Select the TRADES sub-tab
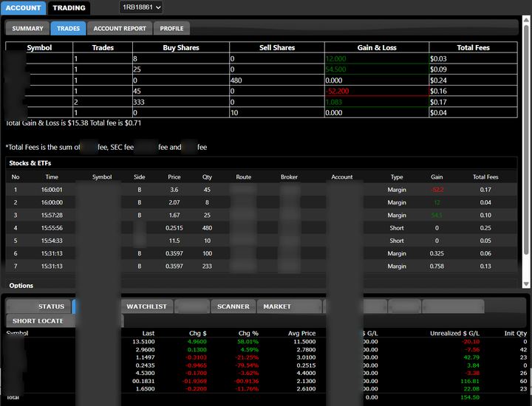 [x=68, y=29]
